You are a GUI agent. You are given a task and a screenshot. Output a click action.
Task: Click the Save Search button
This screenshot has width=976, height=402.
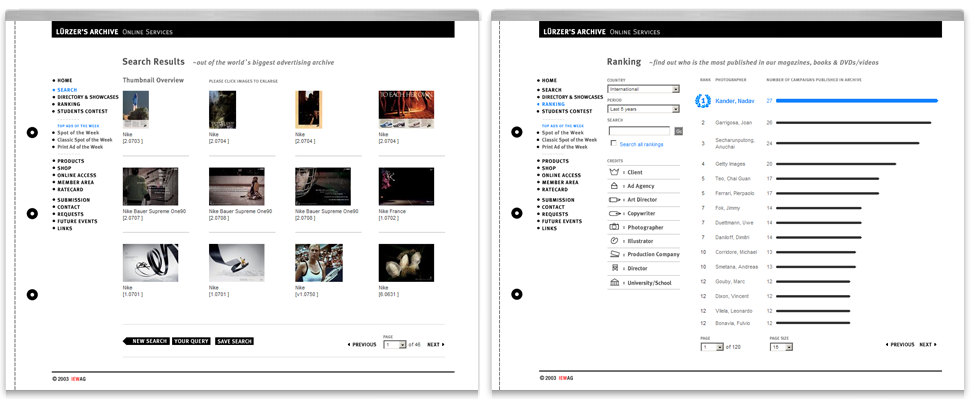pos(234,342)
